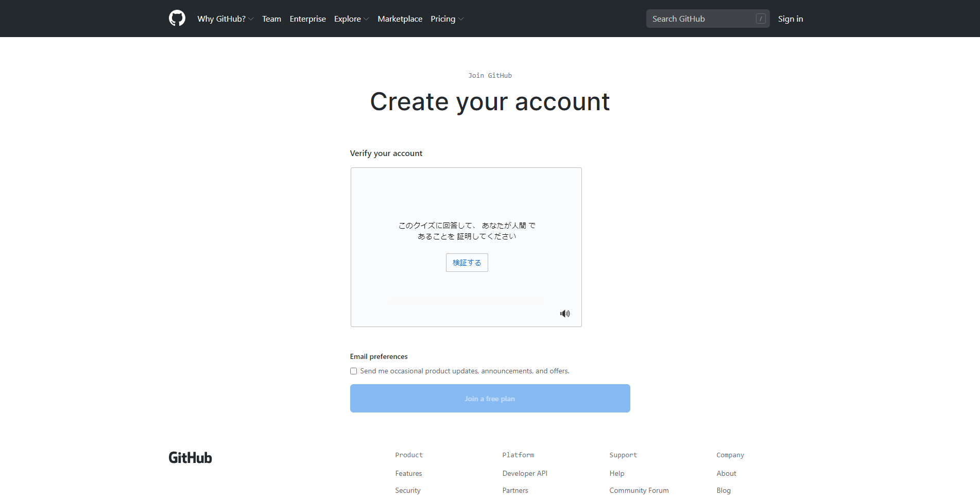Click the Support footer column heading

click(623, 455)
